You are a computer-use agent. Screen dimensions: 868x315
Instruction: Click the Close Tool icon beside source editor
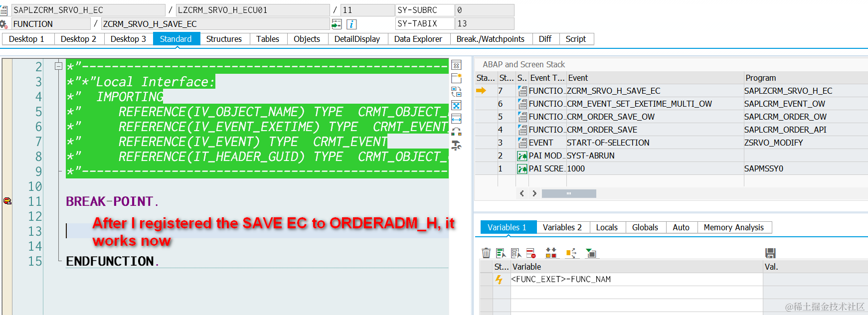click(x=456, y=65)
